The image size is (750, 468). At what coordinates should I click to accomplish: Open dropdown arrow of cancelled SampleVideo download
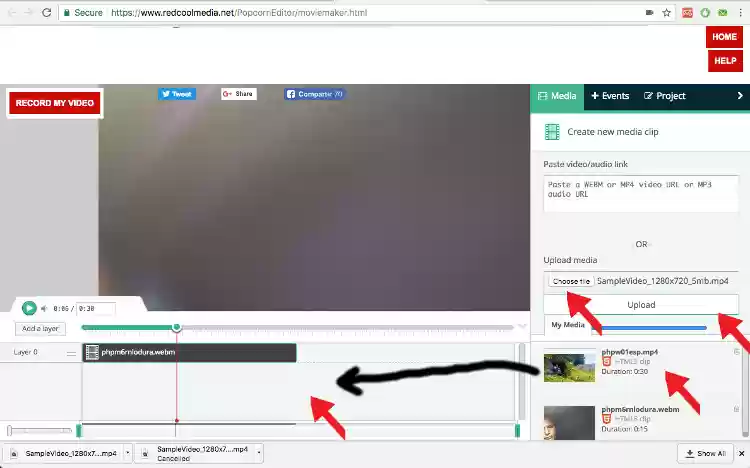(x=258, y=453)
